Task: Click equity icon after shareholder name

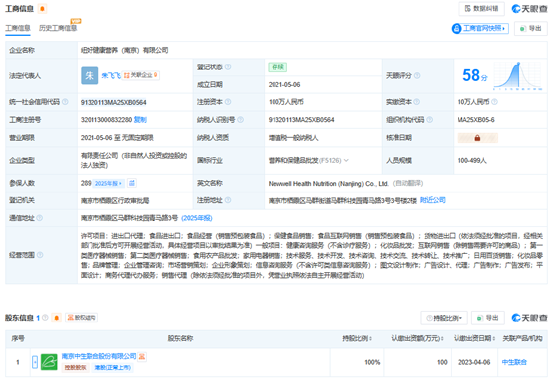Action: (x=142, y=357)
